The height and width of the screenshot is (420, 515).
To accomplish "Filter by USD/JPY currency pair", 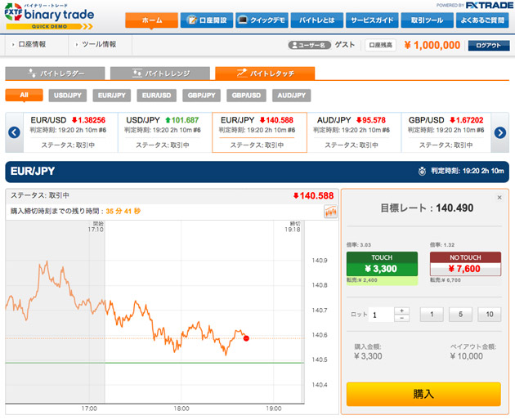I will pyautogui.click(x=68, y=96).
